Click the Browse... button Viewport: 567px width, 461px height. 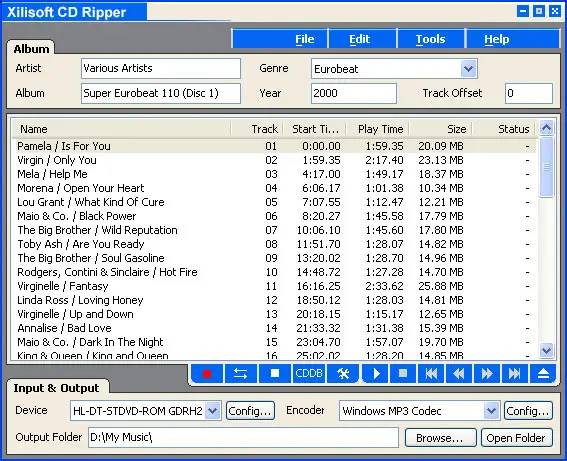(x=440, y=438)
